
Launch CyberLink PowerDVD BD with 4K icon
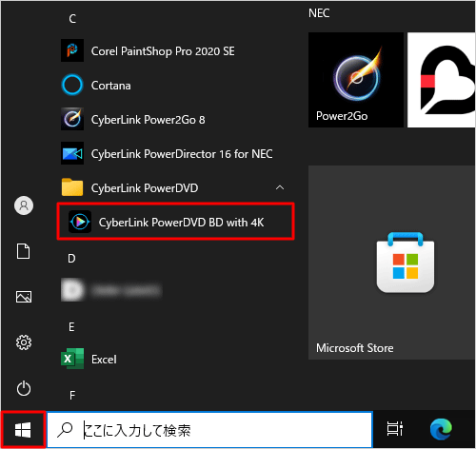[x=80, y=222]
